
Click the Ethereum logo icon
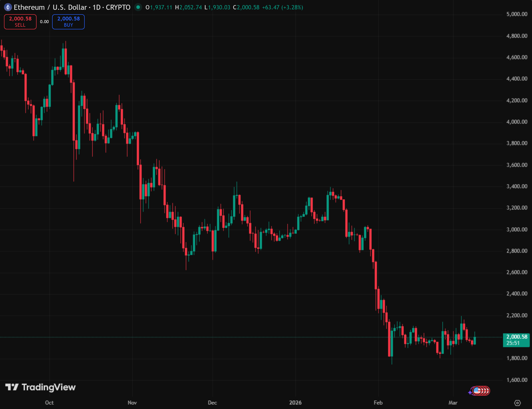8,7
